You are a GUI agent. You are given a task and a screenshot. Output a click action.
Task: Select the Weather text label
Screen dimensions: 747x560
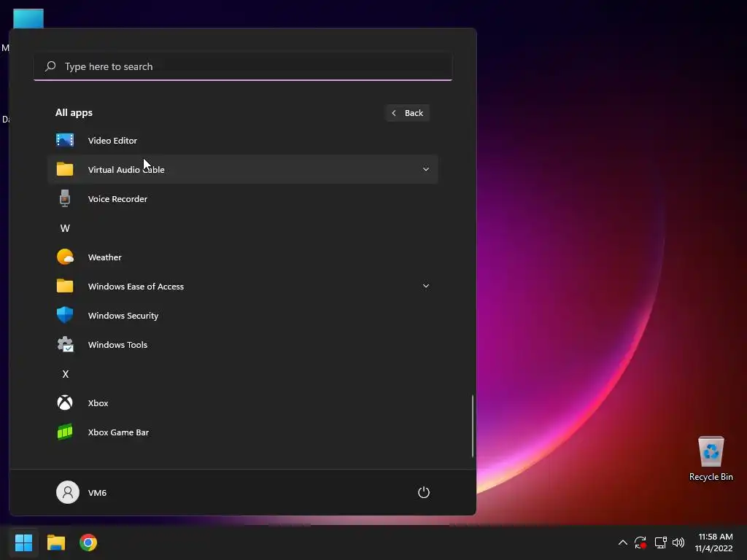point(105,257)
